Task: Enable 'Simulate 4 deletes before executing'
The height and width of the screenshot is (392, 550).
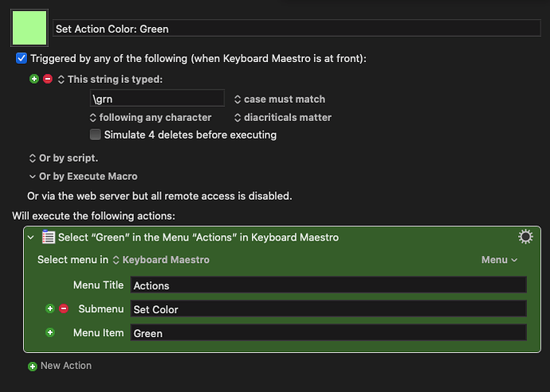Action: (x=96, y=135)
